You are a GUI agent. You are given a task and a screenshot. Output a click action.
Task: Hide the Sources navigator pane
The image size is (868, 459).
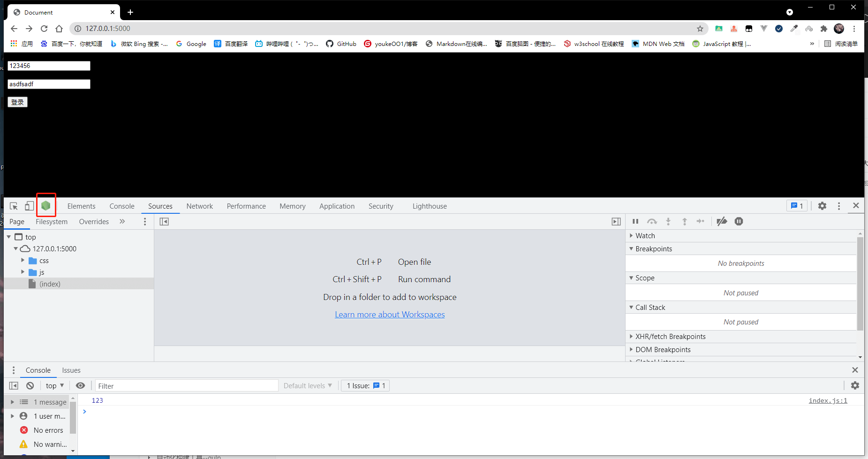click(164, 222)
